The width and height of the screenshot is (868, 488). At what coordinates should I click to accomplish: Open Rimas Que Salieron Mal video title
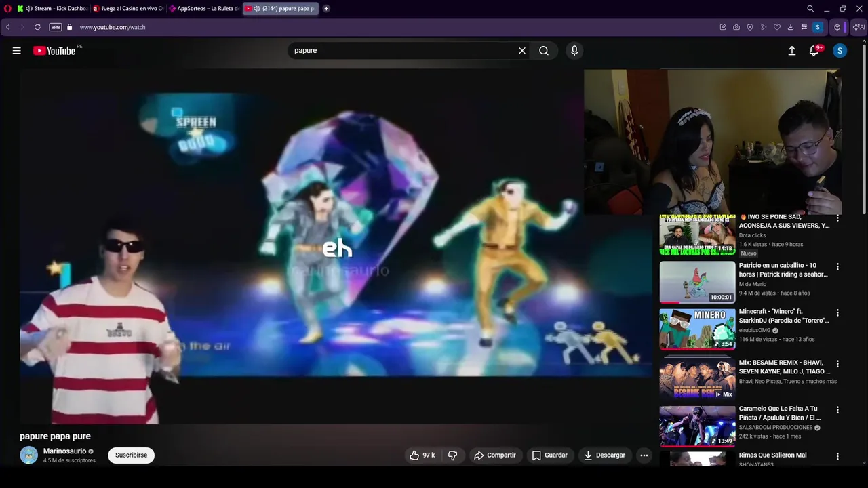tap(773, 455)
